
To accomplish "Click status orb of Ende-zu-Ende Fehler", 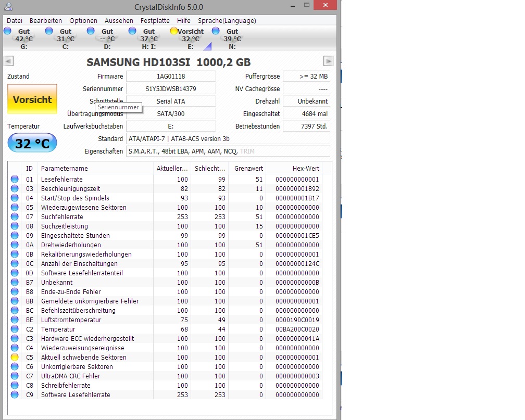I will point(15,291).
